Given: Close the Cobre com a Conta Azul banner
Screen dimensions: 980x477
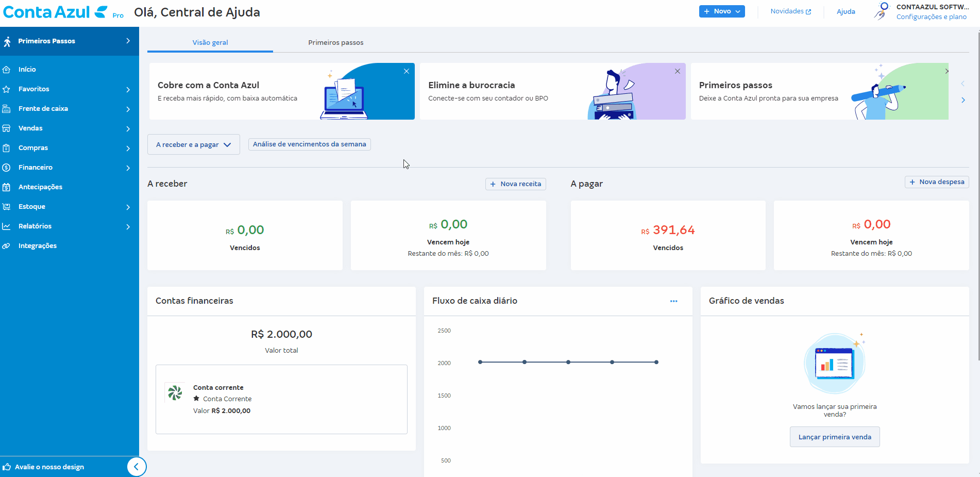Looking at the screenshot, I should (407, 71).
